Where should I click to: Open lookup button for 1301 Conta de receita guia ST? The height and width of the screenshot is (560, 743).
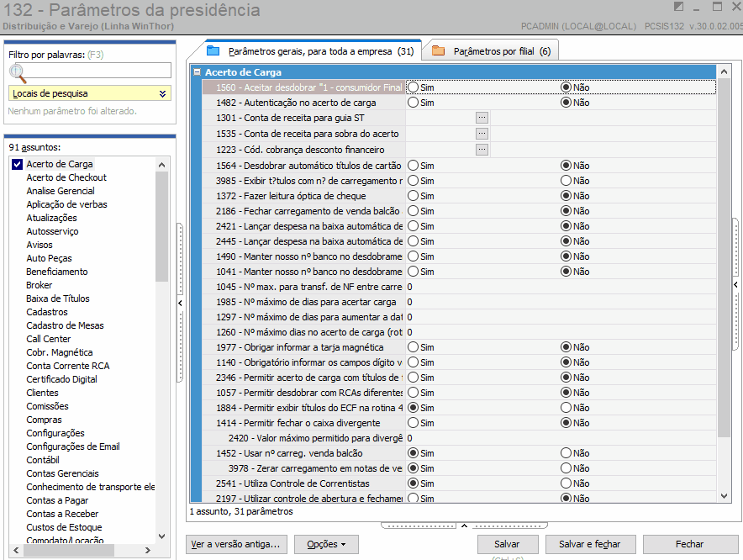(x=482, y=118)
